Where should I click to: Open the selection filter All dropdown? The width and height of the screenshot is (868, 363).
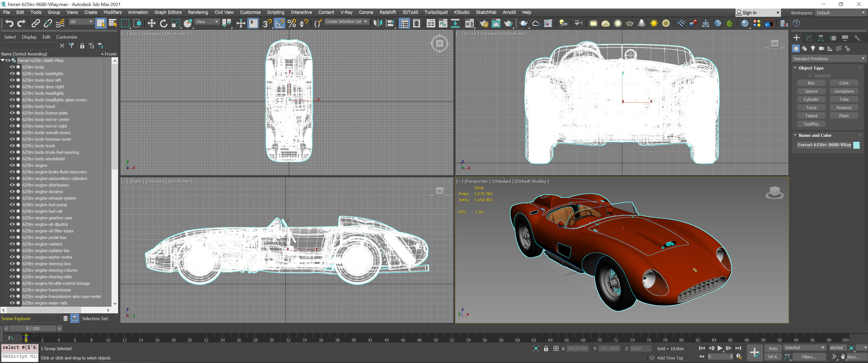[81, 22]
